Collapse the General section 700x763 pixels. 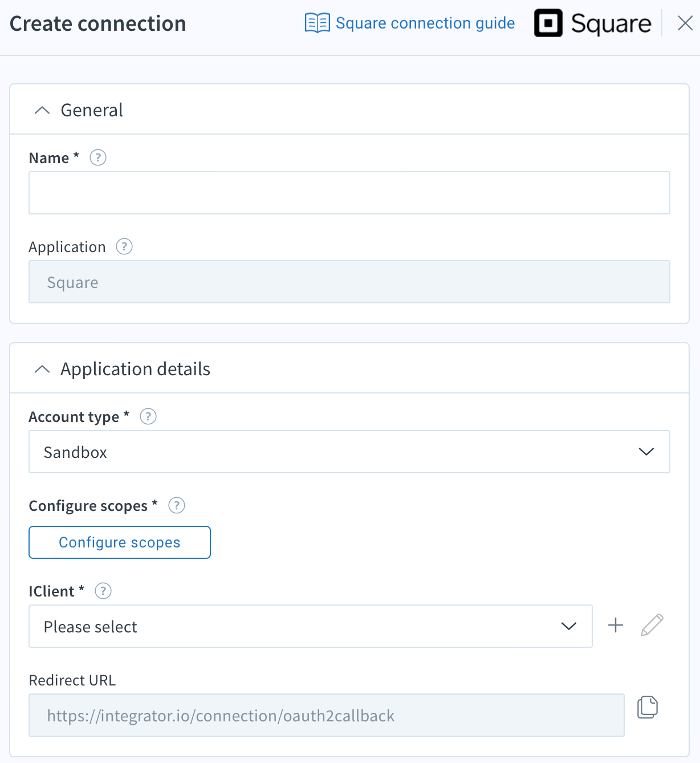[41, 110]
